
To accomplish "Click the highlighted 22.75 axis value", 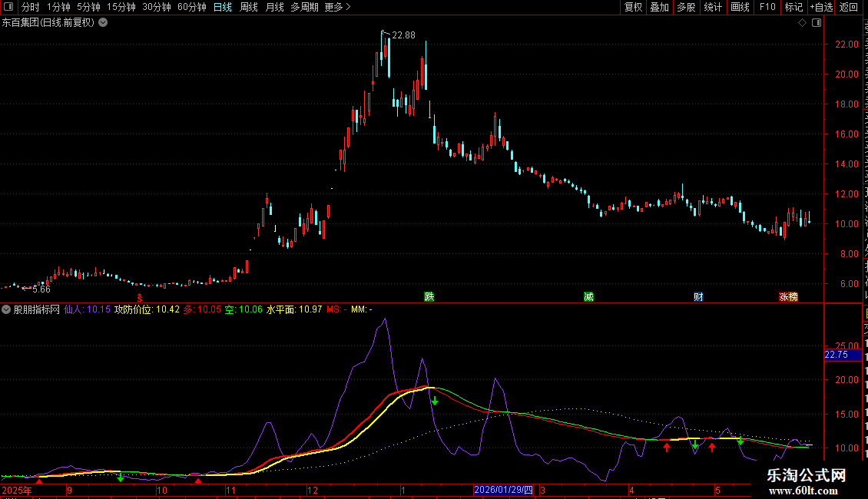I will click(843, 355).
